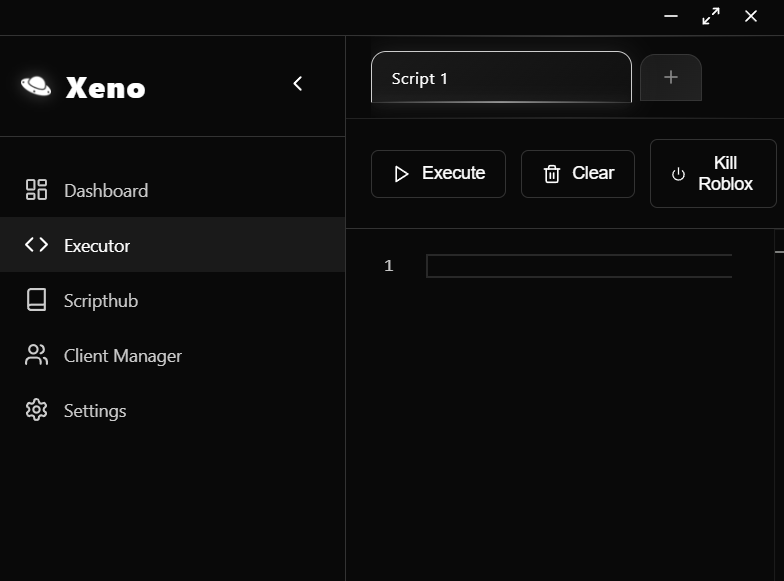Click the Dashboard grid icon

tap(37, 190)
